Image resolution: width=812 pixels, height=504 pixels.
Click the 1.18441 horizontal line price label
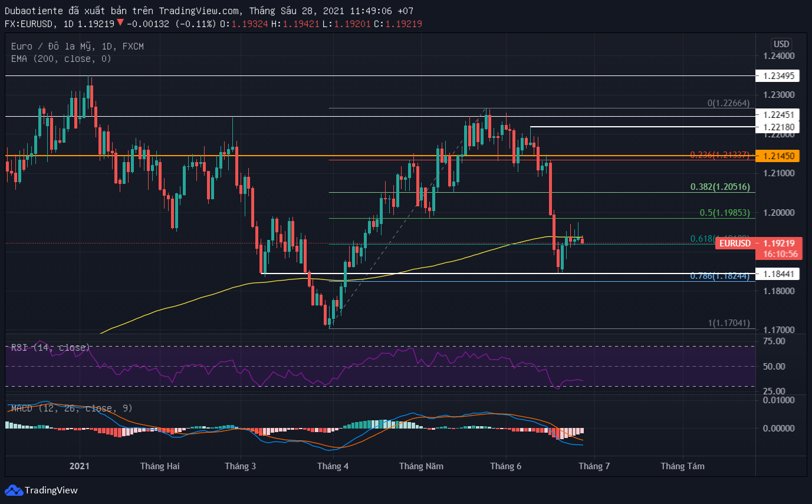tap(779, 274)
